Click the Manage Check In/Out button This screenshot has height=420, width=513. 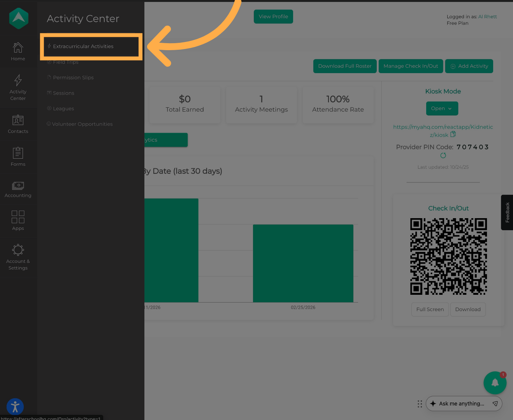pyautogui.click(x=411, y=66)
